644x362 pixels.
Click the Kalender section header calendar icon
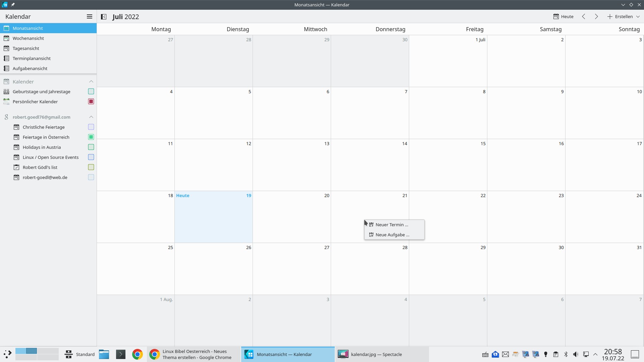tap(6, 81)
